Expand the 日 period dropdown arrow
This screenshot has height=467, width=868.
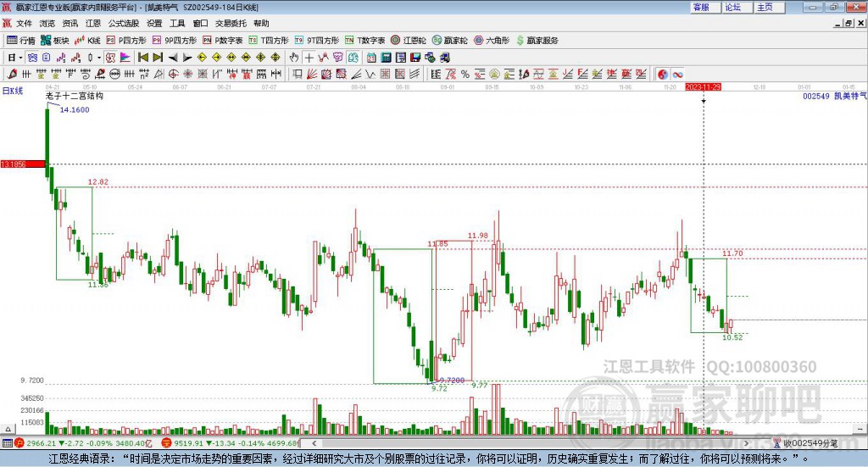tap(20, 58)
